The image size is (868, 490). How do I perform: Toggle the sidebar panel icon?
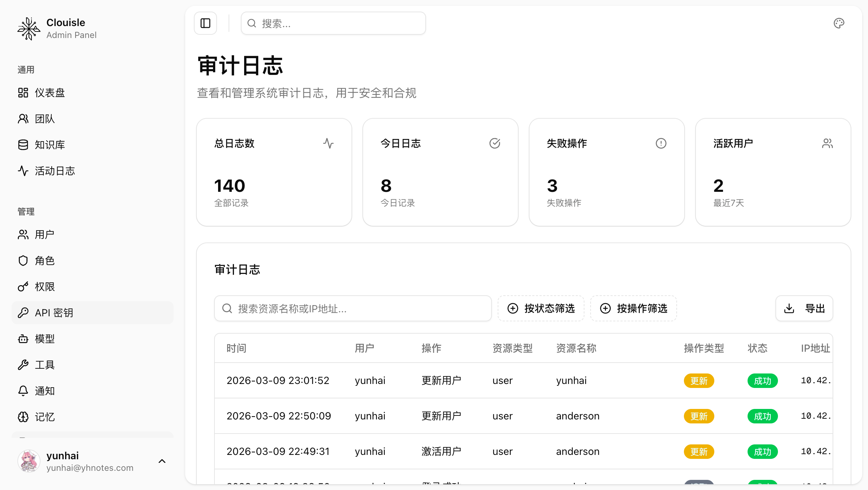205,24
